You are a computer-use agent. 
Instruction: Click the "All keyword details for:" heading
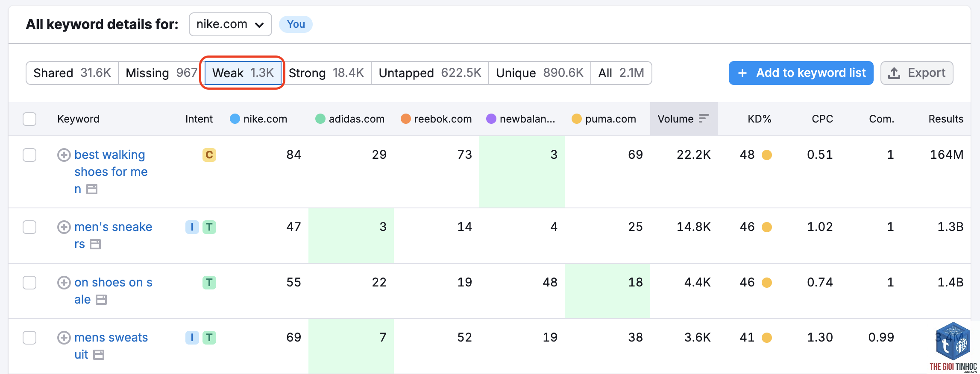click(x=102, y=24)
